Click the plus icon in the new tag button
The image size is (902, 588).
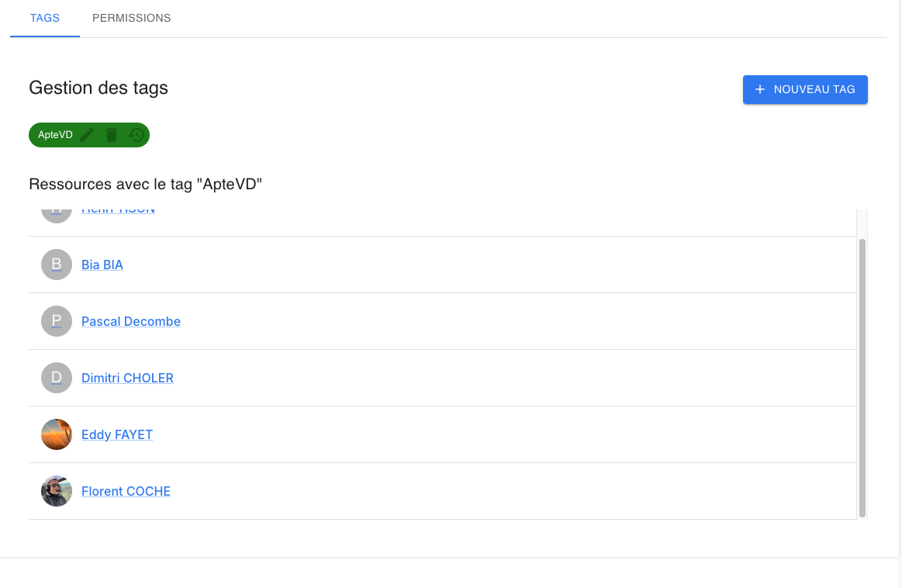click(760, 89)
